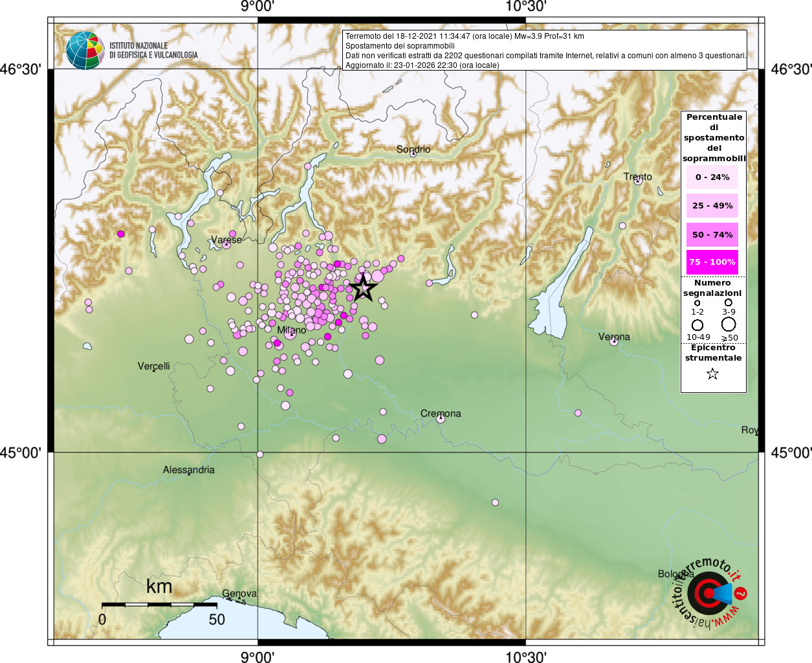The image size is (812, 663).
Task: Click the report dot at Verona
Action: coord(613,341)
